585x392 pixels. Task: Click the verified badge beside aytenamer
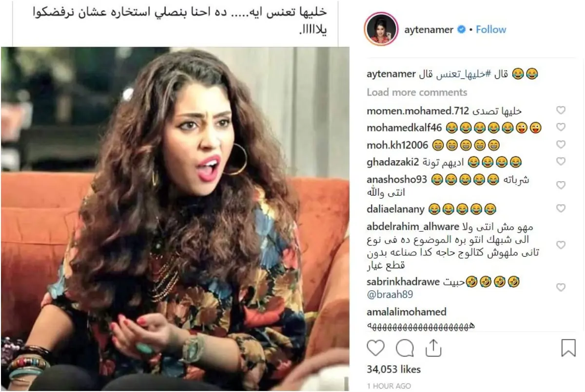[x=461, y=30]
